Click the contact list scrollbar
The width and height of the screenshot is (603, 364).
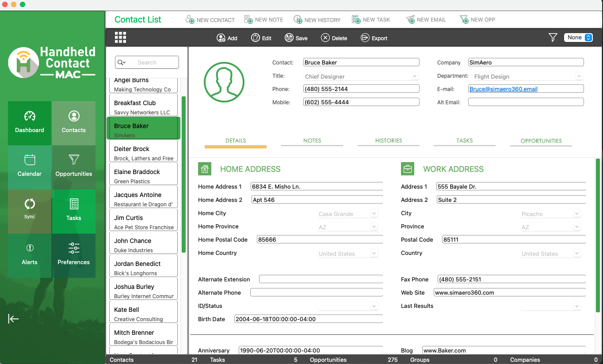[183, 174]
